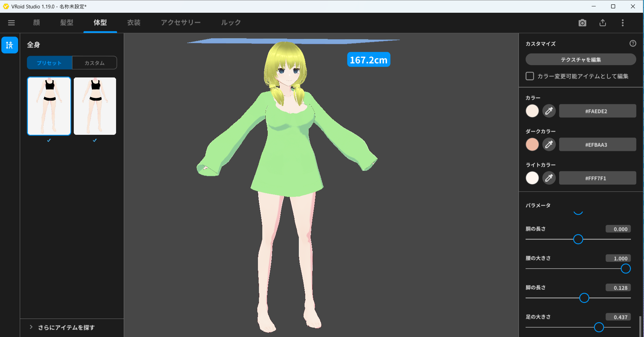Viewport: 644px width, 337px height.
Task: Click the 脚の長さ slider handle
Action: pos(584,298)
